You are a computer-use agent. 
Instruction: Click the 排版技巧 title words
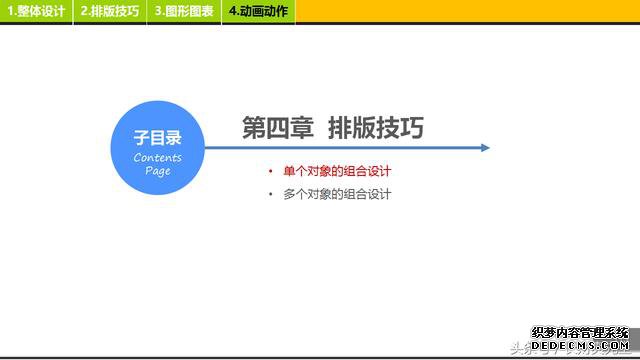coord(376,127)
